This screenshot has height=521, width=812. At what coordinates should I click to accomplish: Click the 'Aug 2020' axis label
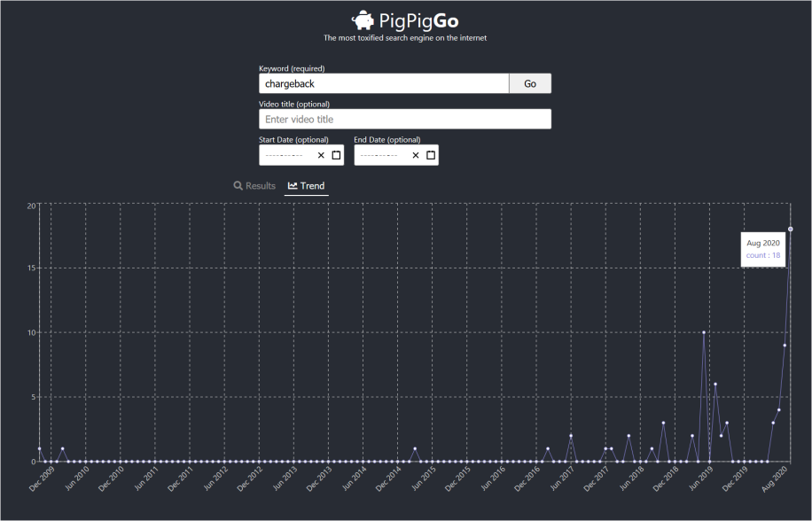tap(775, 478)
